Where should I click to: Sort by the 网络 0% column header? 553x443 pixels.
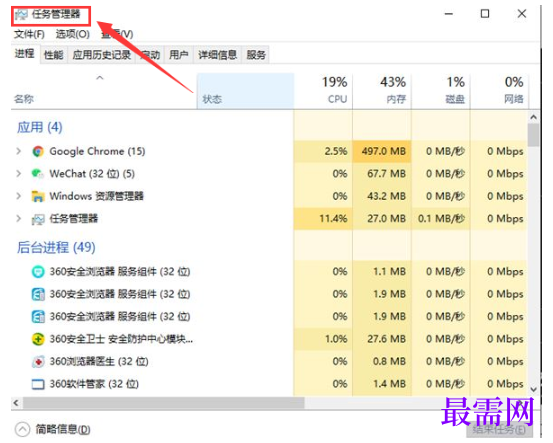499,91
